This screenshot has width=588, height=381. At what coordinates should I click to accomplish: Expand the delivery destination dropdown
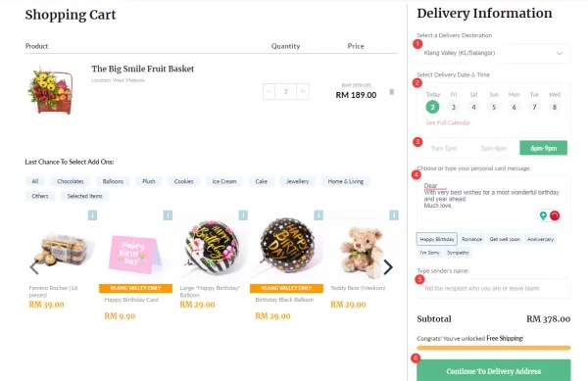click(x=494, y=53)
